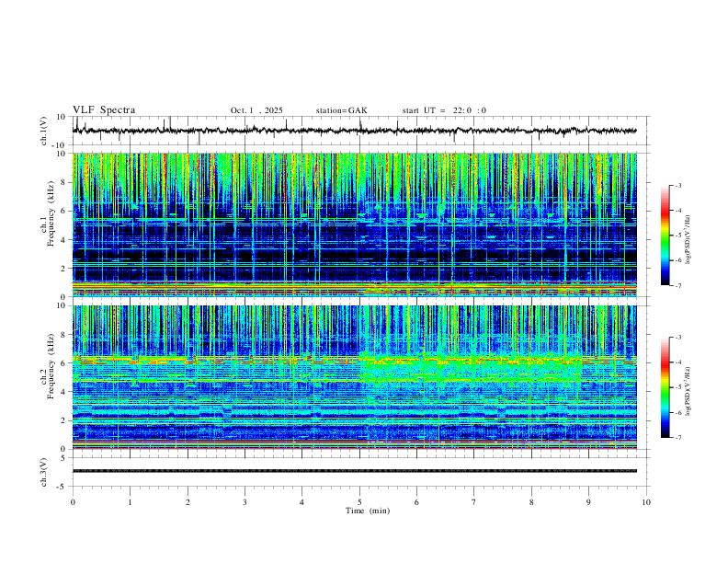
Task: Click the ch.1 color bar "log(PSD)" caption
Action: 688,240
